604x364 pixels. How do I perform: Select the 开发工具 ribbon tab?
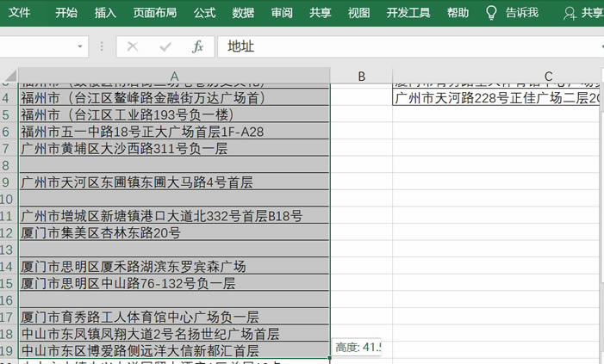408,13
